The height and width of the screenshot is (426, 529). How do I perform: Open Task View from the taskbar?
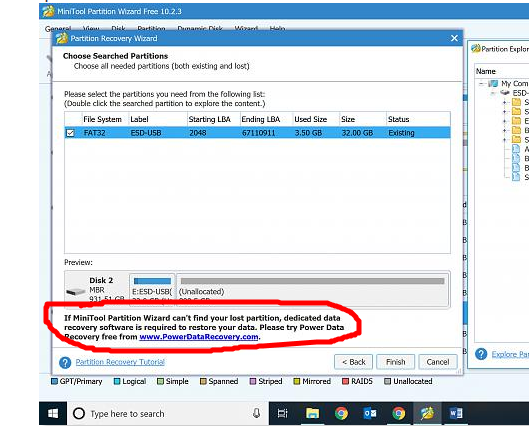point(282,414)
